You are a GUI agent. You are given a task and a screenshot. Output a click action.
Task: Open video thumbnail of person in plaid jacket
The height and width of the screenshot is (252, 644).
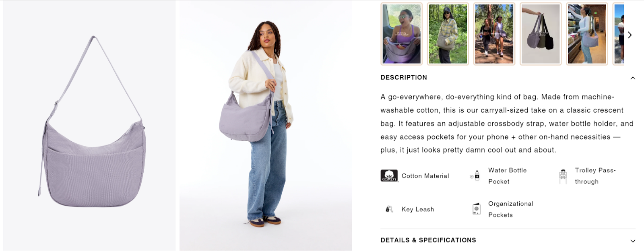pos(448,34)
